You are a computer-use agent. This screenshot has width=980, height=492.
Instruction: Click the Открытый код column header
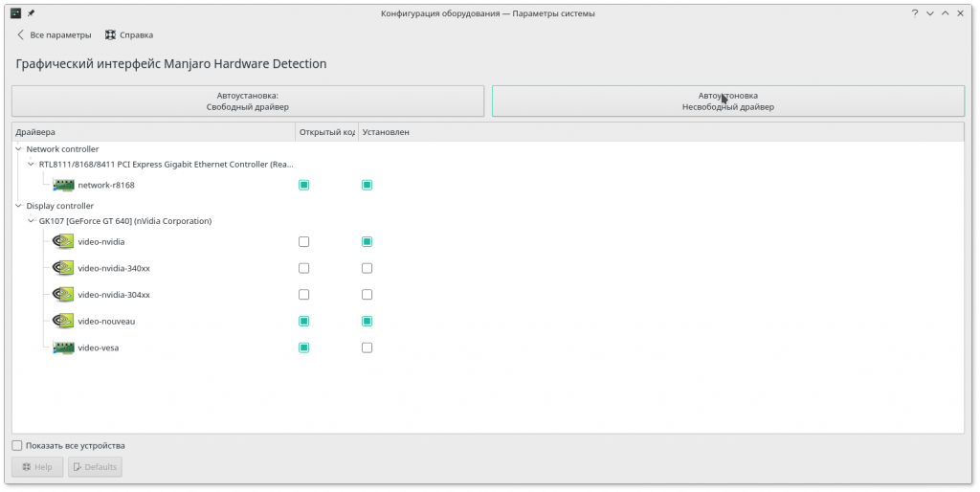tap(327, 132)
